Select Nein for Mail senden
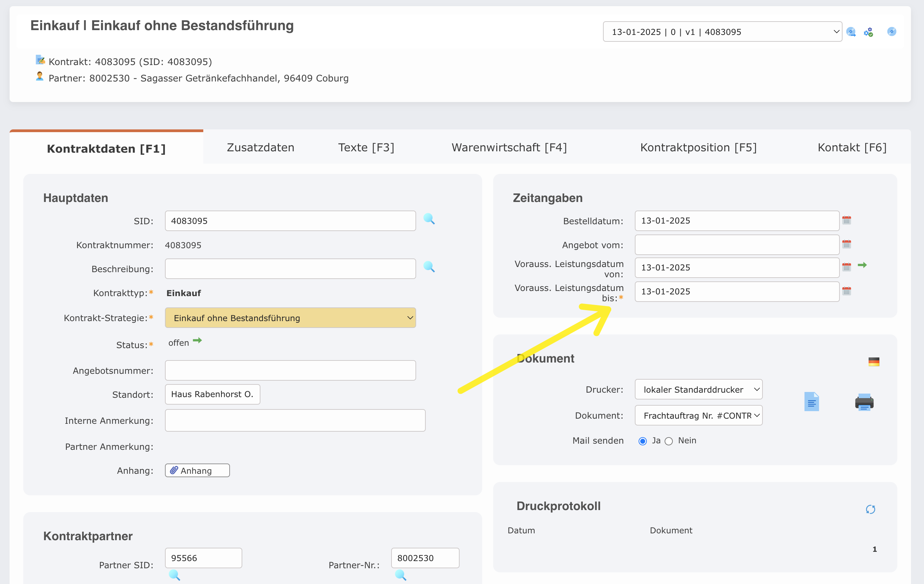The height and width of the screenshot is (584, 924). 668,441
